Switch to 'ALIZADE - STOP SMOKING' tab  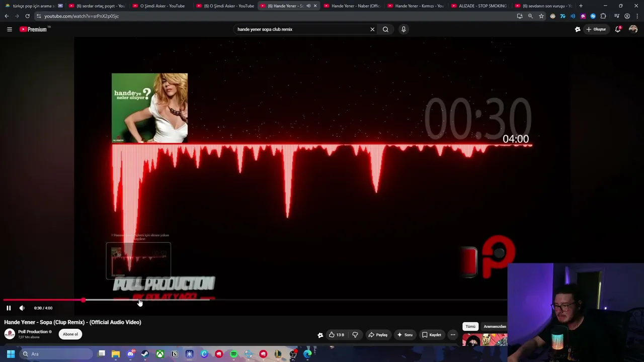(480, 6)
